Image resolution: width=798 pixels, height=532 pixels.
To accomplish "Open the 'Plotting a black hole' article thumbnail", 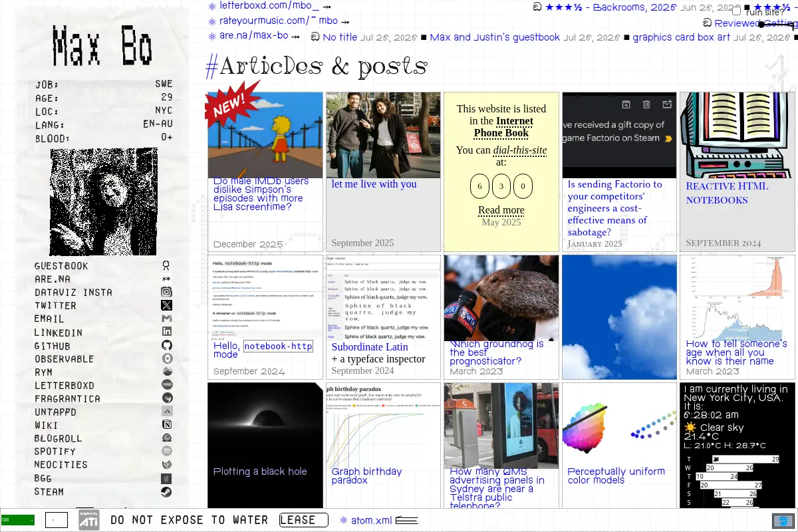I will tap(265, 446).
